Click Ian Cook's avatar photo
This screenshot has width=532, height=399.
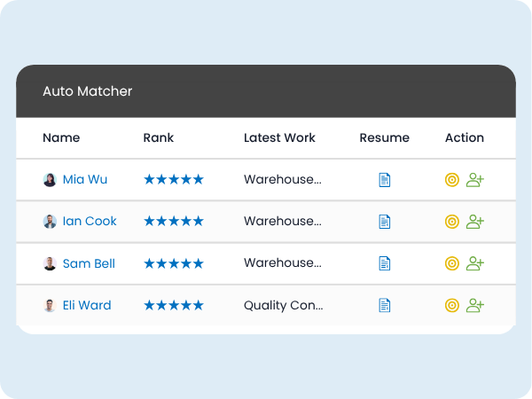[50, 222]
